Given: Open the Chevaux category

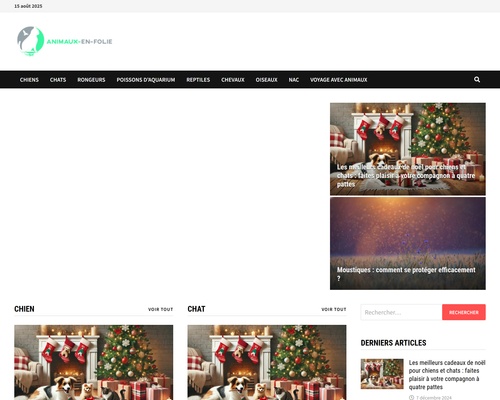Looking at the screenshot, I should [233, 80].
